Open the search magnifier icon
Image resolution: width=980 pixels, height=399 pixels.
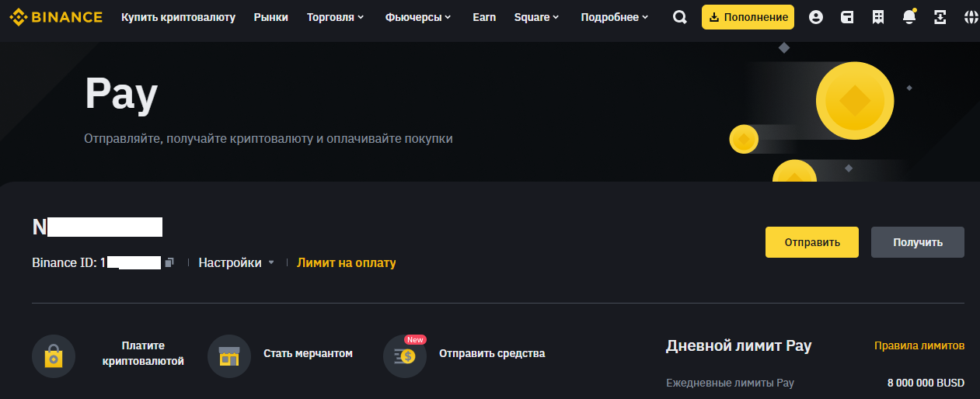click(x=680, y=17)
